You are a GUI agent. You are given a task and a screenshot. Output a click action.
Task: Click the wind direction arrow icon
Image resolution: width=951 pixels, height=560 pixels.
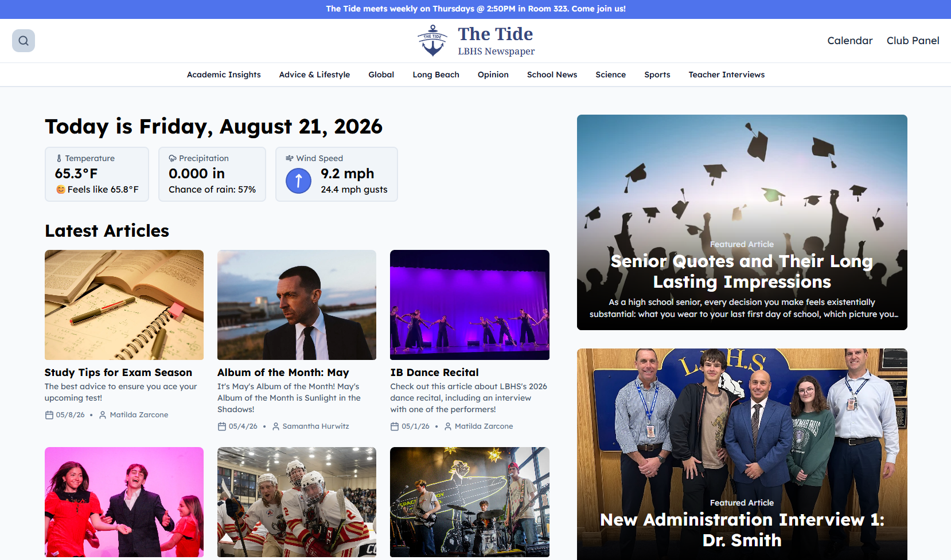point(298,181)
